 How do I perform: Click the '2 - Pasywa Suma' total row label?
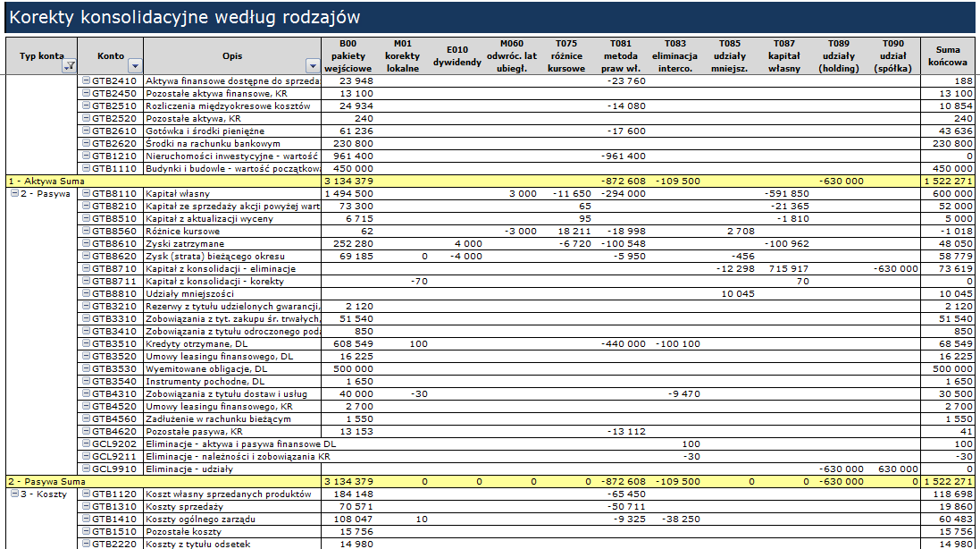pos(46,481)
